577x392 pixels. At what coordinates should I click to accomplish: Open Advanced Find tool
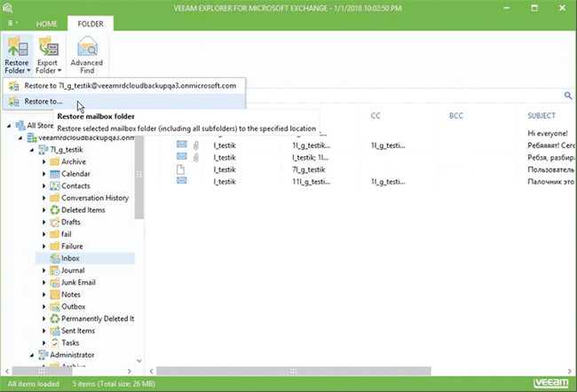point(87,55)
